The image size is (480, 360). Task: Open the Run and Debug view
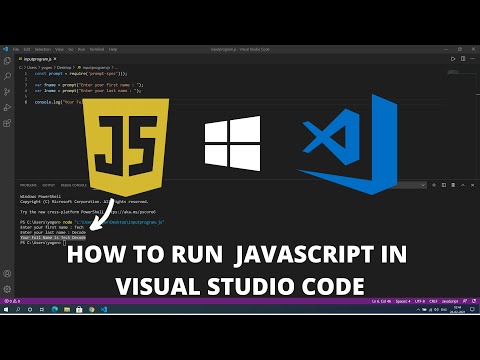[x=7, y=107]
